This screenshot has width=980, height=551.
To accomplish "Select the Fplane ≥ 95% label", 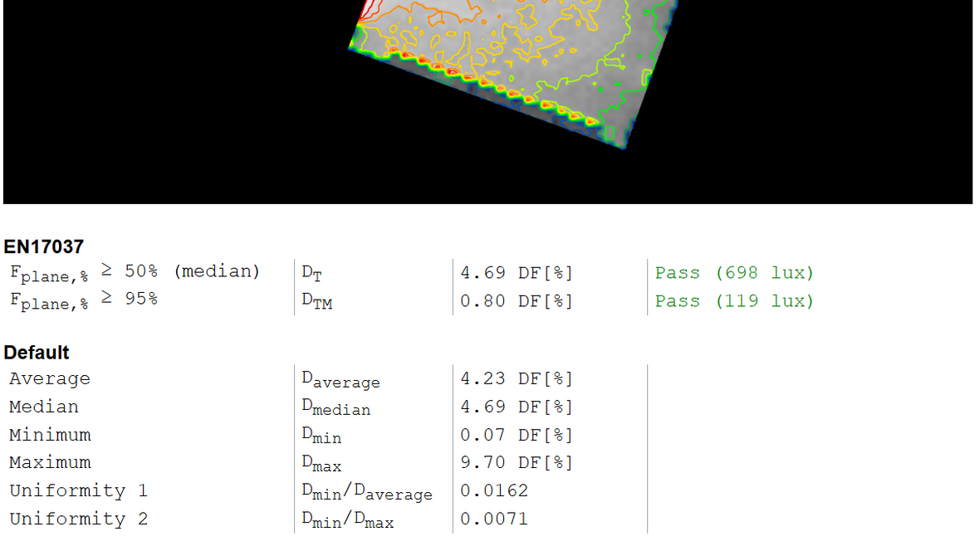I will tap(84, 300).
